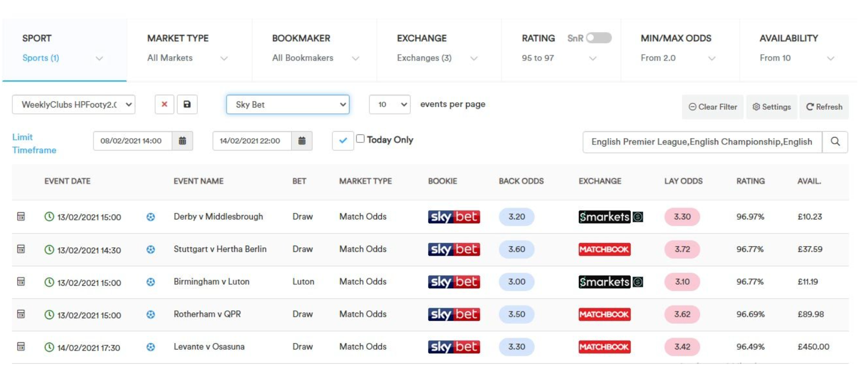
Task: Sort by Lay Odds column header
Action: 683,181
